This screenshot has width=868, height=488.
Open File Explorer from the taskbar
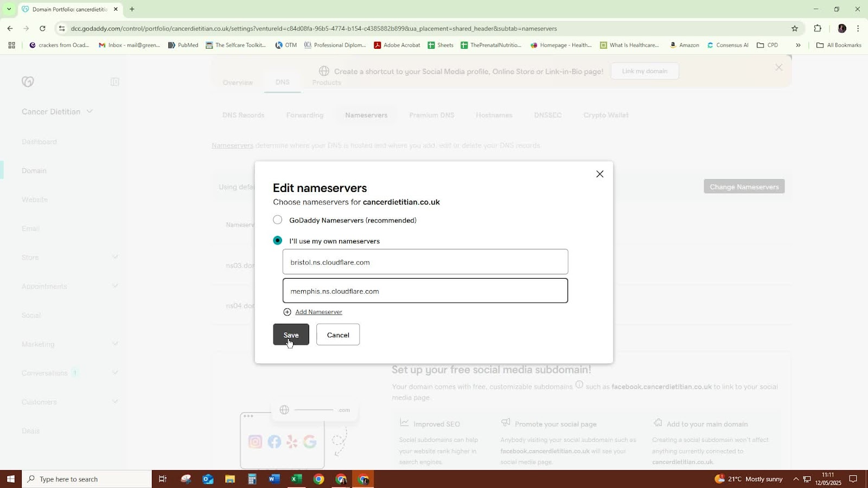pos(230,479)
